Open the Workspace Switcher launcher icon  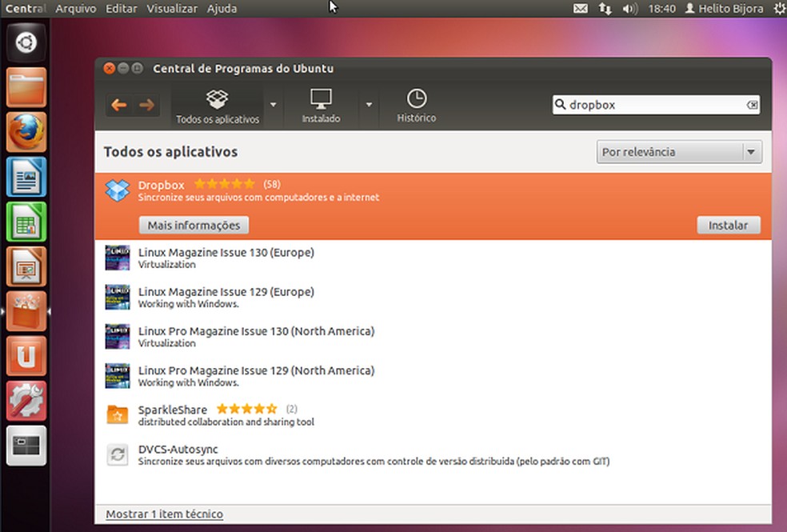[x=26, y=446]
